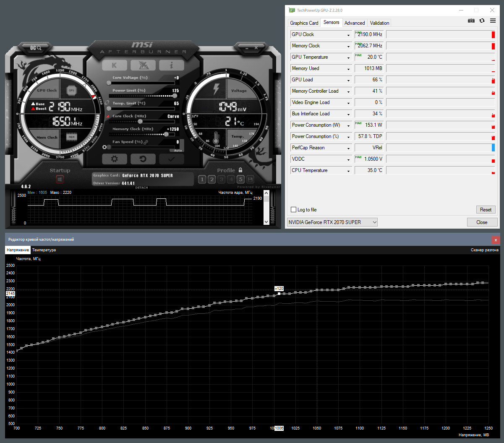Click the 57.8 % TDP sensor value
Viewport: 504px width, 443px height.
(x=370, y=137)
